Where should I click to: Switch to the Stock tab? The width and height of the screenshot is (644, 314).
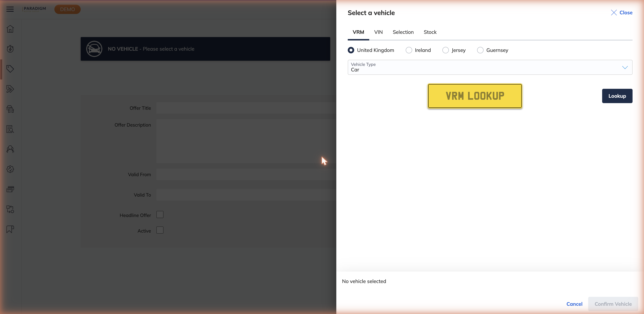coord(430,32)
